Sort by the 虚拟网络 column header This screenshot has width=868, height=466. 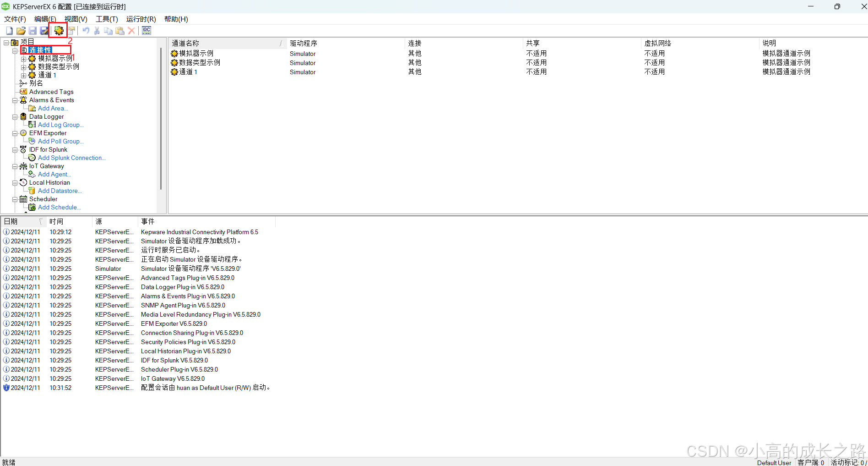click(x=700, y=43)
